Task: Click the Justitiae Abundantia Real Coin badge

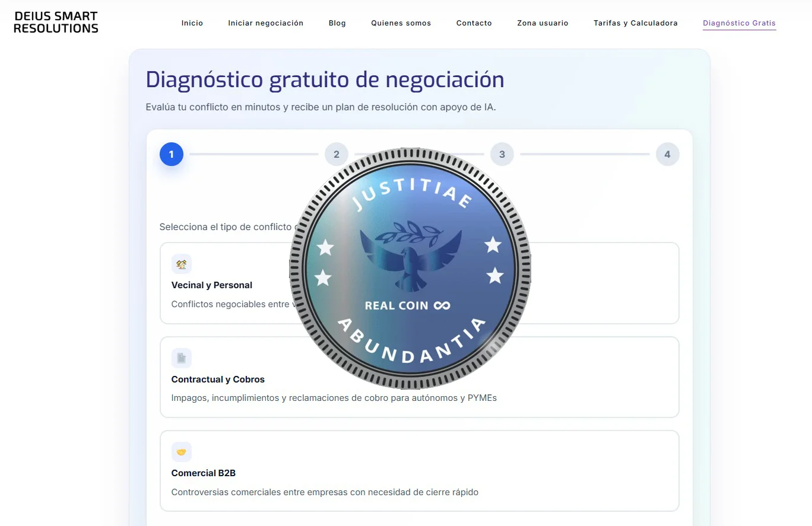Action: coord(410,268)
